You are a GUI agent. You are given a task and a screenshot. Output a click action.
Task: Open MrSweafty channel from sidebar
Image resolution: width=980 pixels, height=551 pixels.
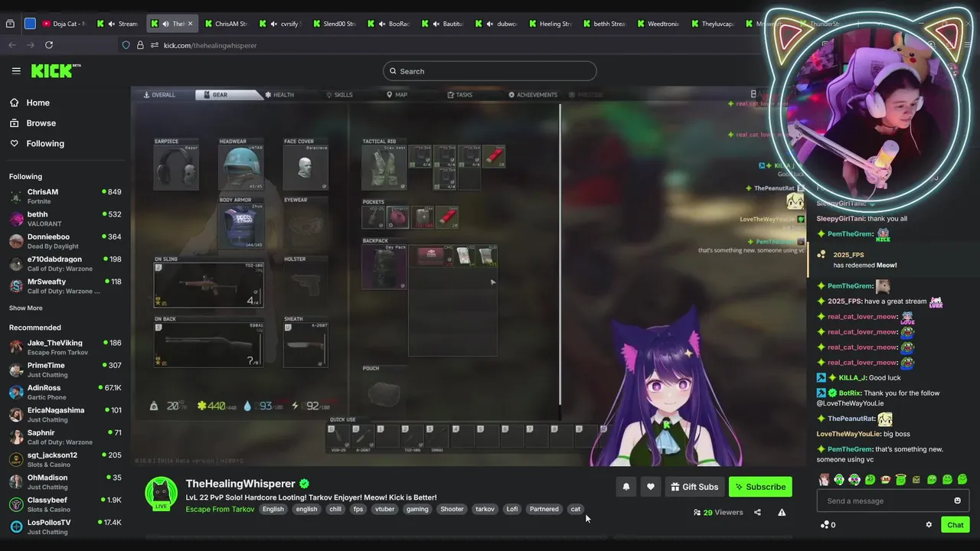(65, 286)
